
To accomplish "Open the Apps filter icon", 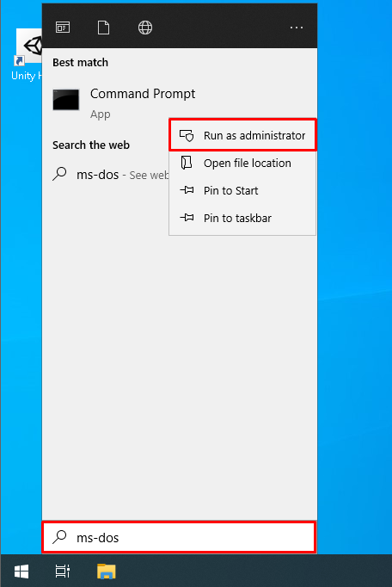I will [63, 28].
